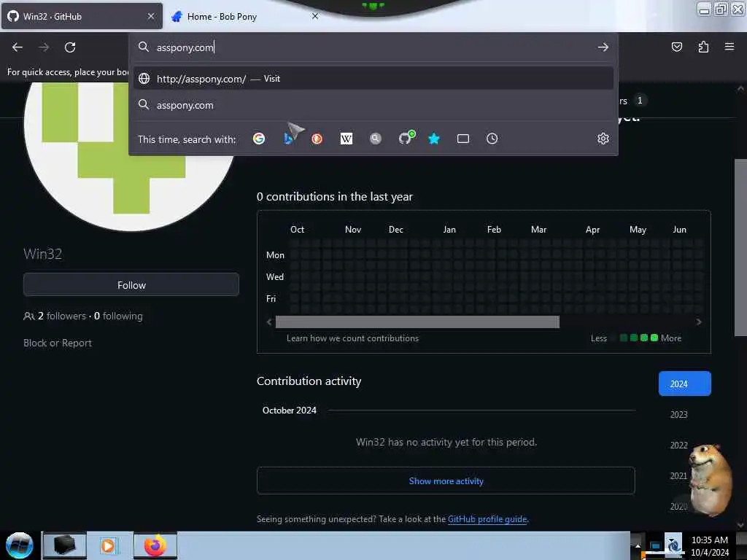Open the Save to Pocket icon
Image resolution: width=747 pixels, height=560 pixels.
676,47
